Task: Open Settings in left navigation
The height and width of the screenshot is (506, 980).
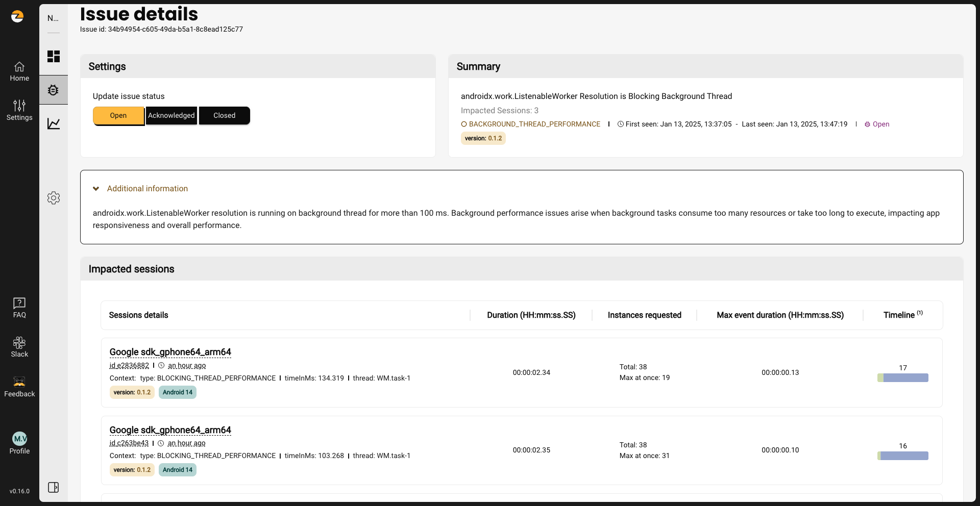Action: coord(19,110)
